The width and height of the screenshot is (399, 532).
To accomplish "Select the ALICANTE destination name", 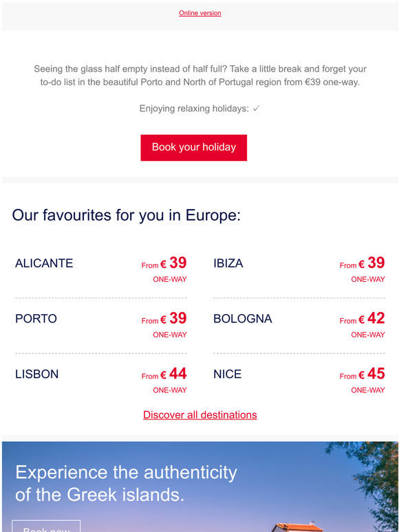I will coord(44,263).
